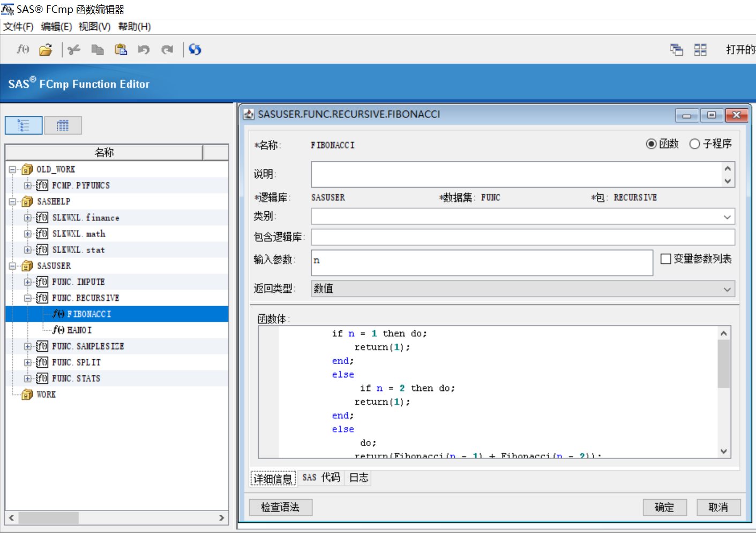Cut selection with the scissors icon
The height and width of the screenshot is (533, 756).
74,50
